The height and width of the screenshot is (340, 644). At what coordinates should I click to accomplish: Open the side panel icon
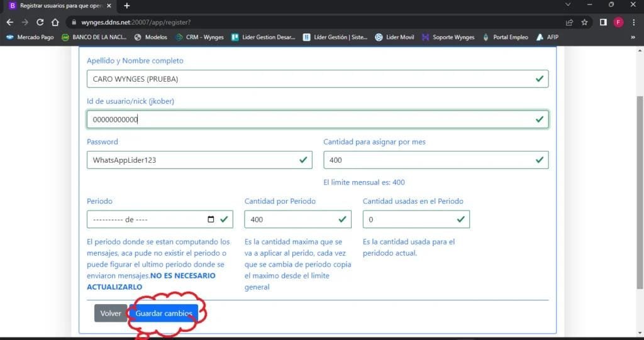tap(602, 22)
